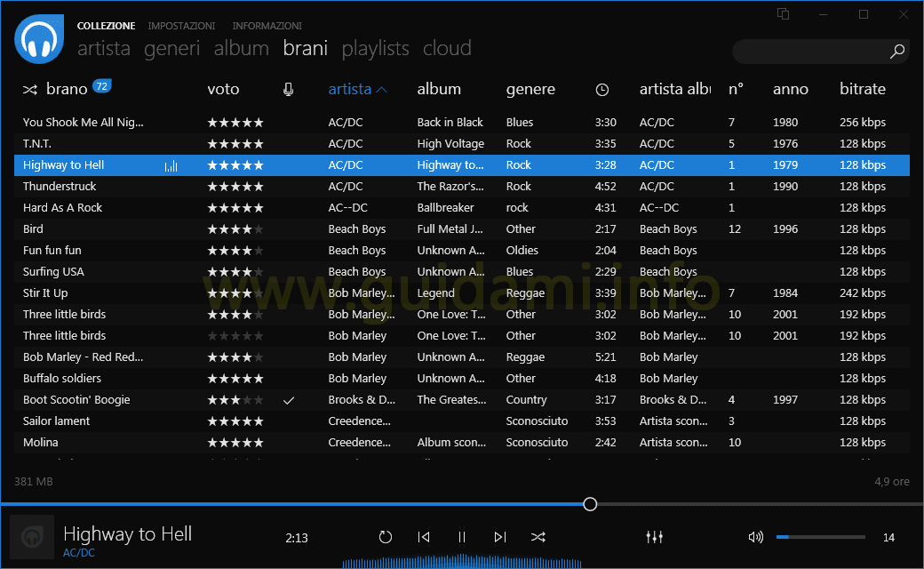Switch to the generi tab
The height and width of the screenshot is (569, 924).
click(x=172, y=48)
